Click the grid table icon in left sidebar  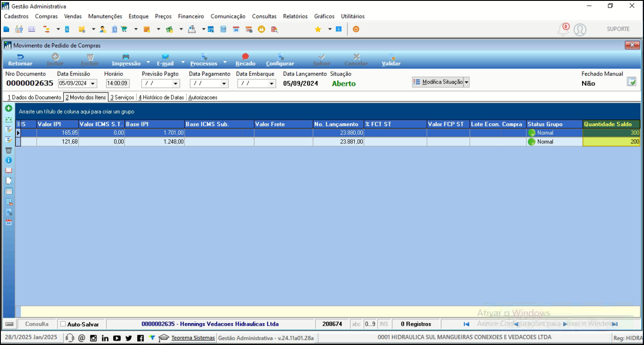click(x=8, y=191)
